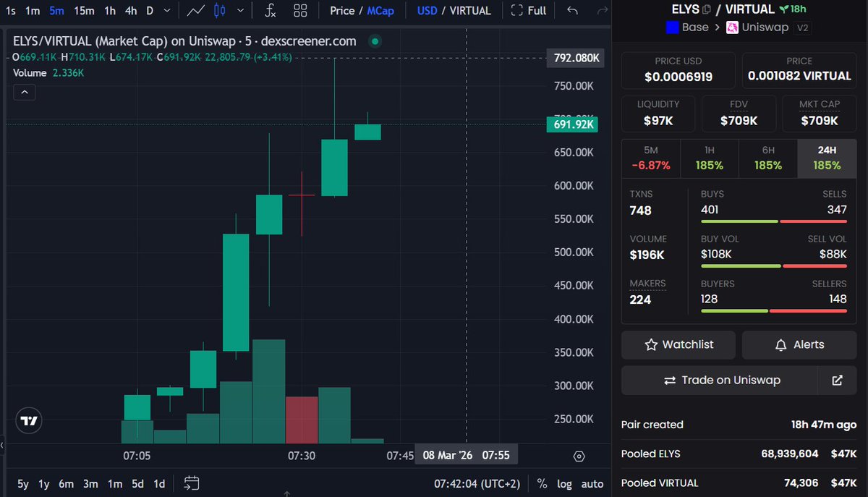Toggle chart to Price mode
The image size is (868, 497).
pyautogui.click(x=342, y=11)
